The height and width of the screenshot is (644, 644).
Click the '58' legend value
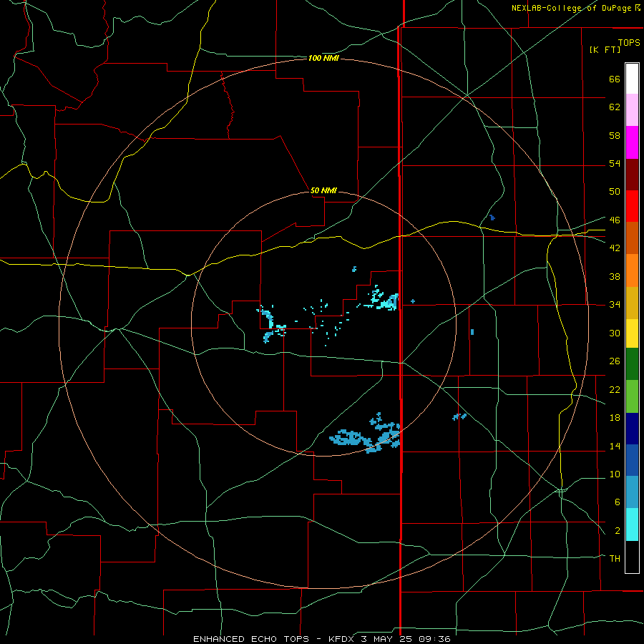[x=615, y=135]
